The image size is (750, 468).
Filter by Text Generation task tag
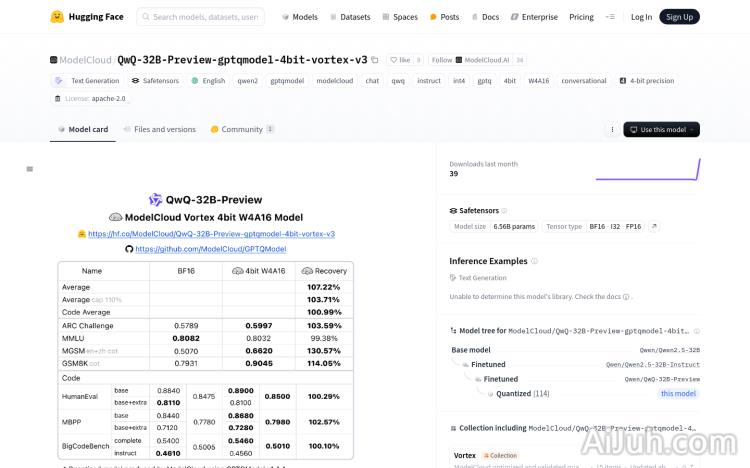[x=89, y=81]
